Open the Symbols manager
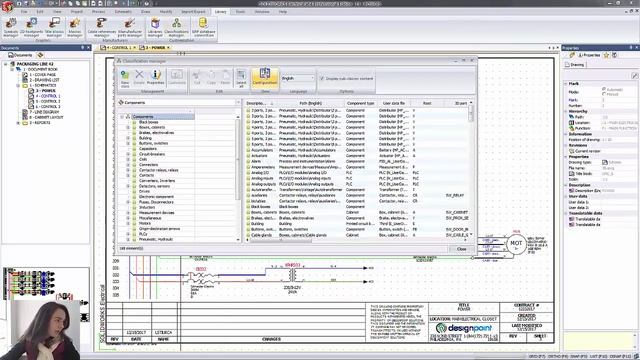 click(11, 27)
